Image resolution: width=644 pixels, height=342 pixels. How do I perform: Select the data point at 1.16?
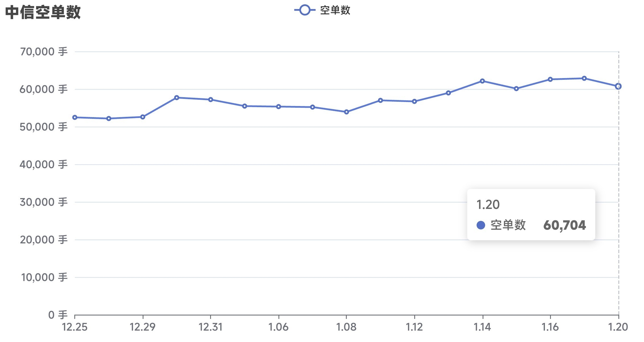click(550, 80)
